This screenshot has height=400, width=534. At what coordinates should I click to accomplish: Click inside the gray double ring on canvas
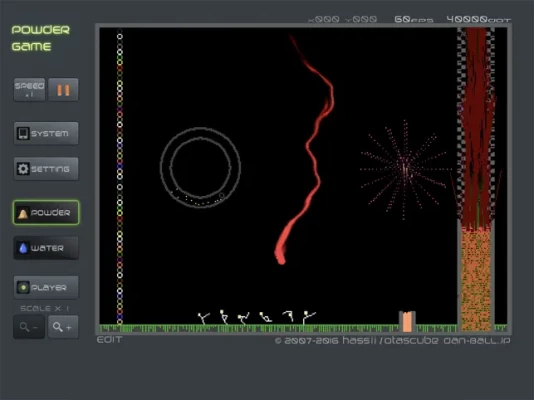(200, 167)
